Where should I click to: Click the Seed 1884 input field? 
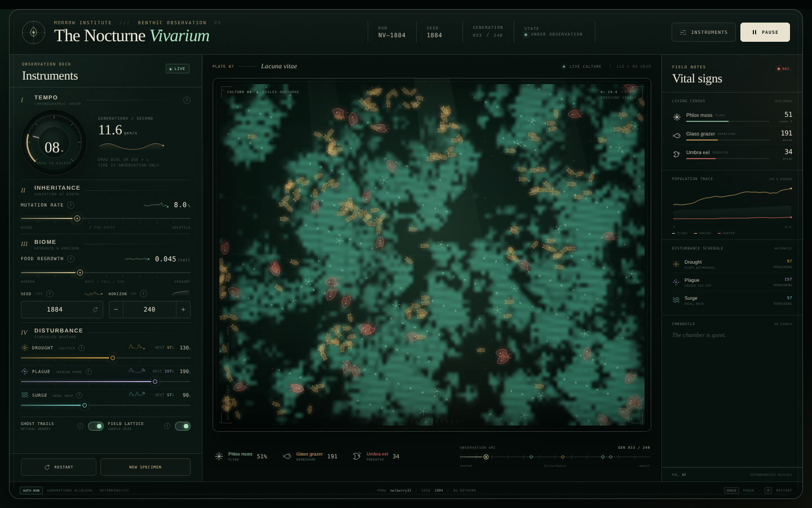[x=62, y=309]
